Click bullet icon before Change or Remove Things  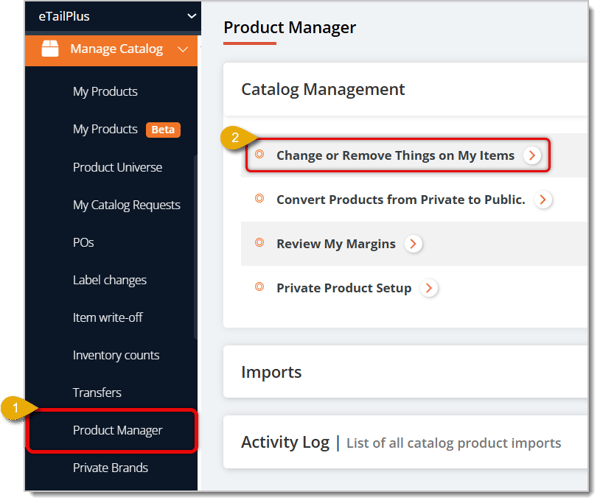click(260, 155)
